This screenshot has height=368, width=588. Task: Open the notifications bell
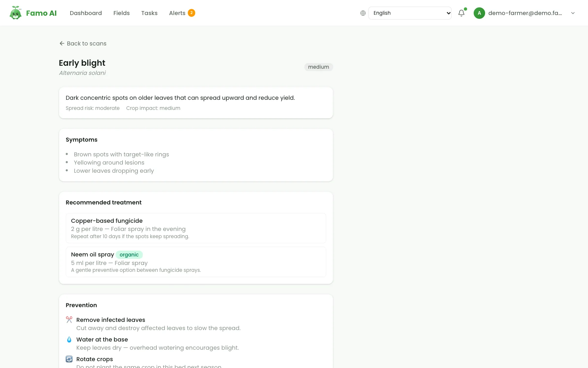pos(461,13)
